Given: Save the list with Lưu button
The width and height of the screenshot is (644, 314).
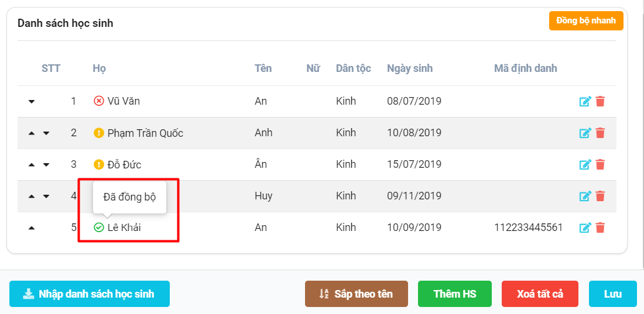Looking at the screenshot, I should click(x=612, y=294).
